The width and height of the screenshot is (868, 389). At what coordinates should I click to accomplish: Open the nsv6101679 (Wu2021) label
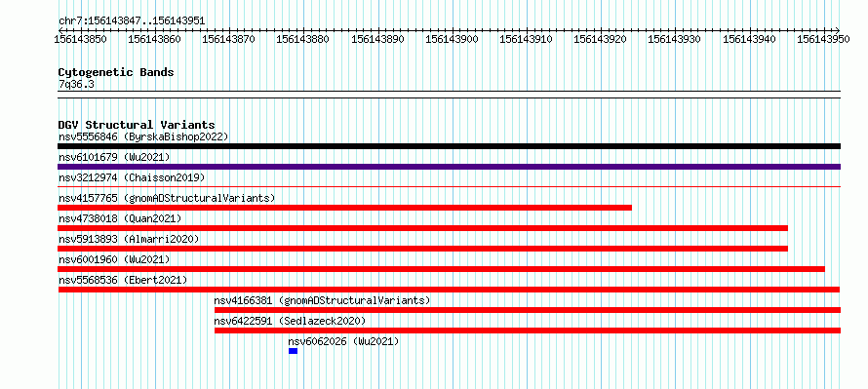pyautogui.click(x=114, y=157)
